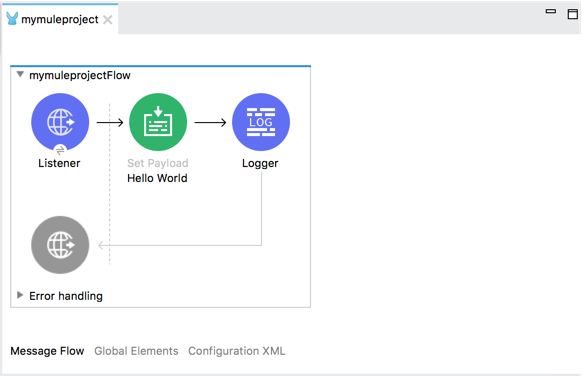The height and width of the screenshot is (376, 582).
Task: Select the Logger component icon
Action: 261,122
